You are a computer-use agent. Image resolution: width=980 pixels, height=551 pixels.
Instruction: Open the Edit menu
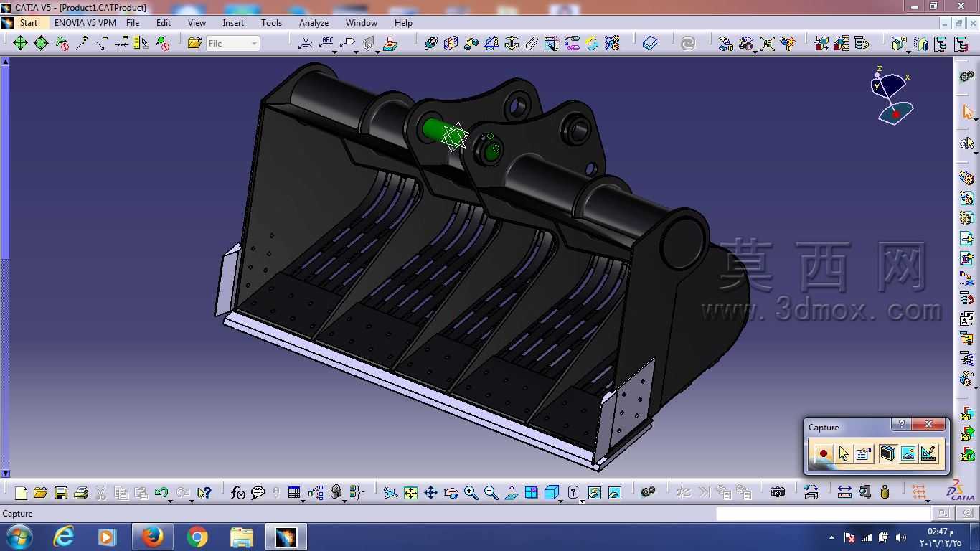(164, 23)
